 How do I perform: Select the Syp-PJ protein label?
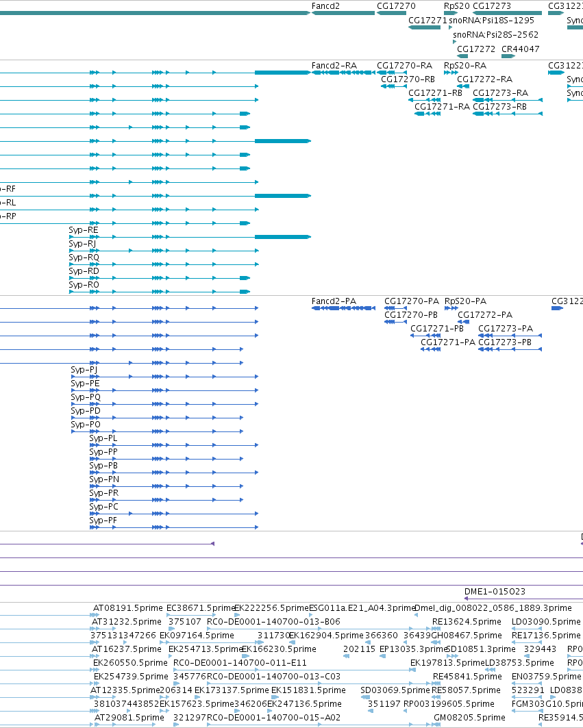pos(84,370)
